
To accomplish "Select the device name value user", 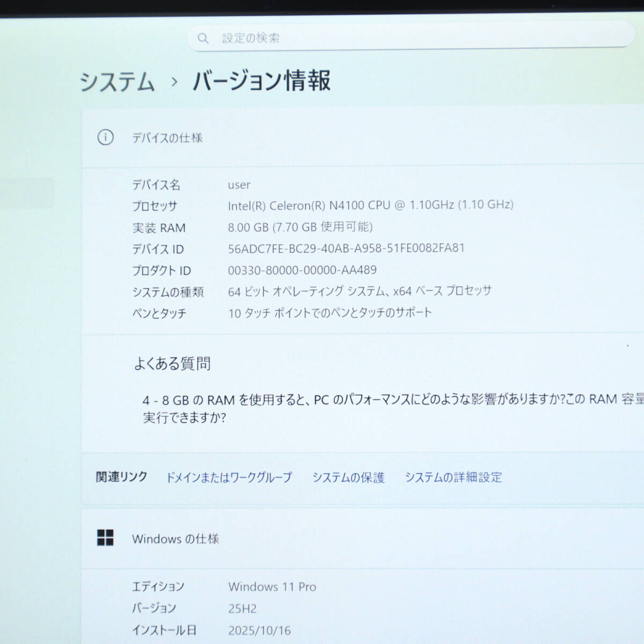I will pos(239,185).
